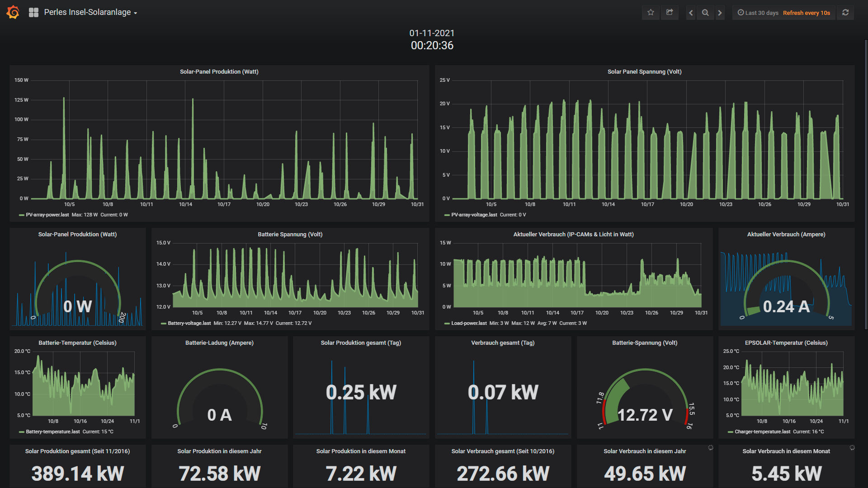
Task: Open the Solar Panel Spannung (Volt) panel title menu
Action: pos(644,72)
